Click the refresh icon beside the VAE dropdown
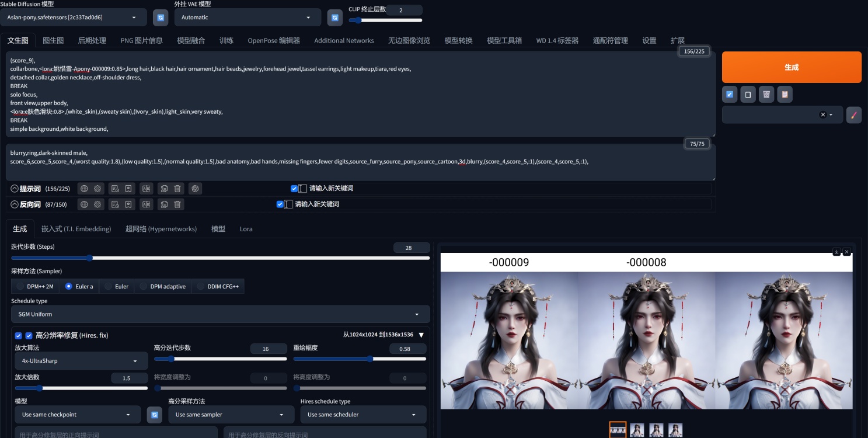The height and width of the screenshot is (438, 868). 334,18
